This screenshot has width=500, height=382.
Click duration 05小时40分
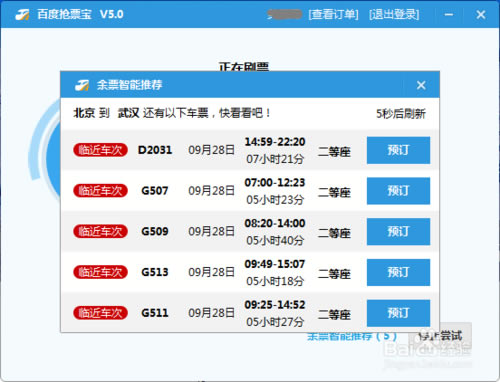coord(275,241)
